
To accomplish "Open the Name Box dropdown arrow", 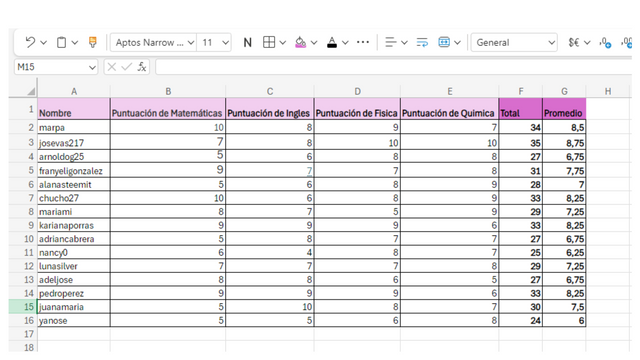I will tap(93, 67).
